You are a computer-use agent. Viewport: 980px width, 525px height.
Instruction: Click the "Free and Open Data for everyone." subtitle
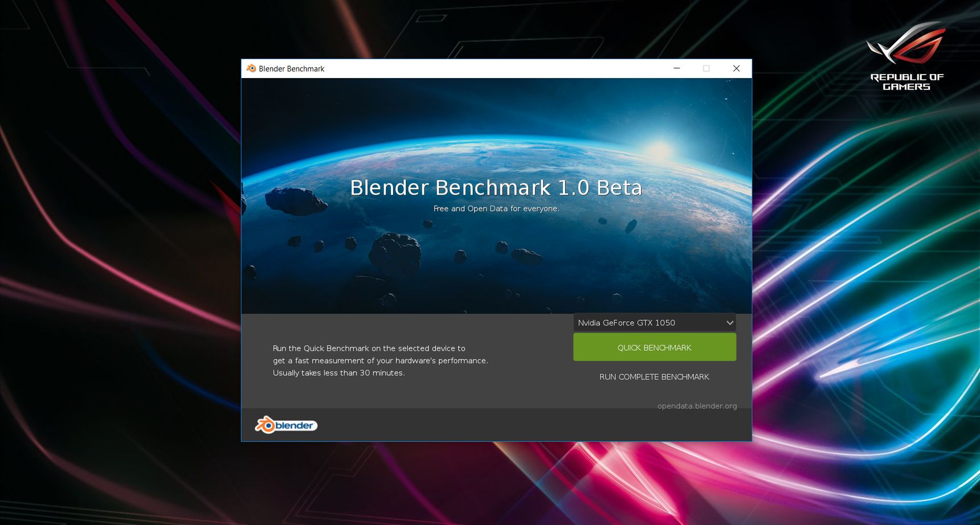(496, 209)
